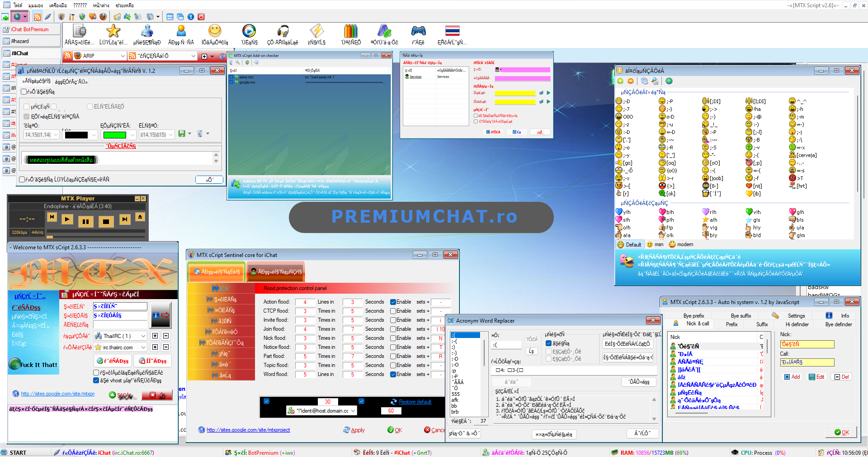Screen dimensions: 868x457
Task: Pick the green color swatch
Action: tap(115, 135)
